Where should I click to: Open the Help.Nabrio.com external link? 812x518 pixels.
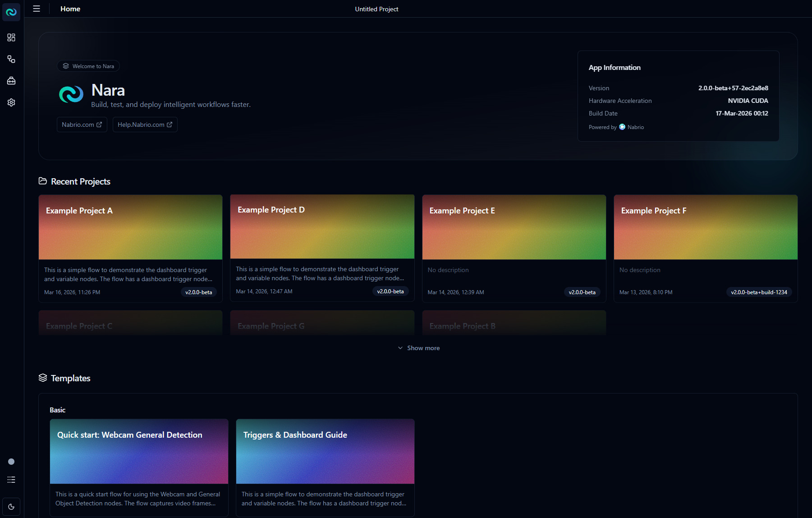(x=145, y=125)
